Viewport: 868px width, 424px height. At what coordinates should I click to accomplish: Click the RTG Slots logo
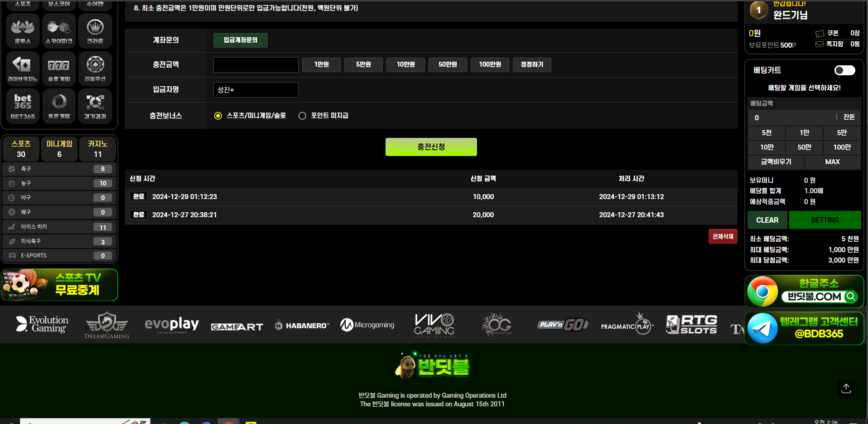(692, 325)
